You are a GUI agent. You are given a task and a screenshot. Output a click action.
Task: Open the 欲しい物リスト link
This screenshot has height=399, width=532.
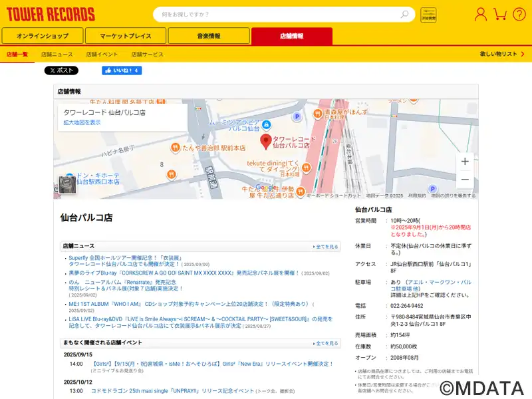click(502, 54)
